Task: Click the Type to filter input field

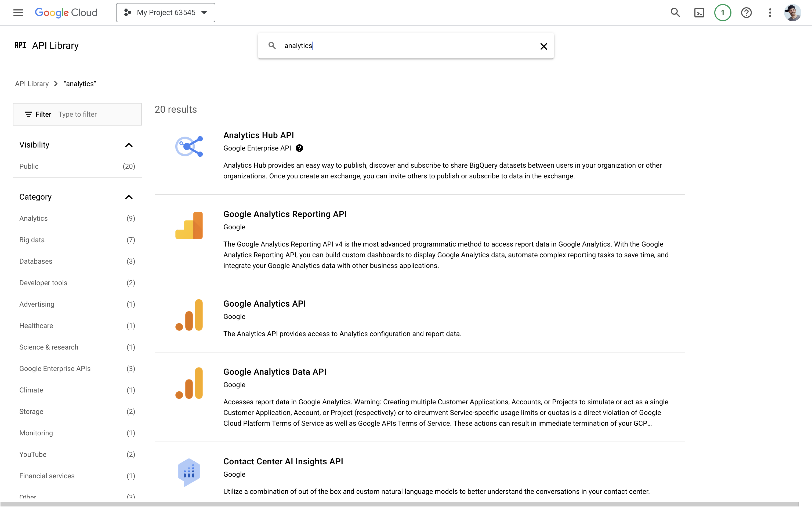Action: (x=87, y=114)
